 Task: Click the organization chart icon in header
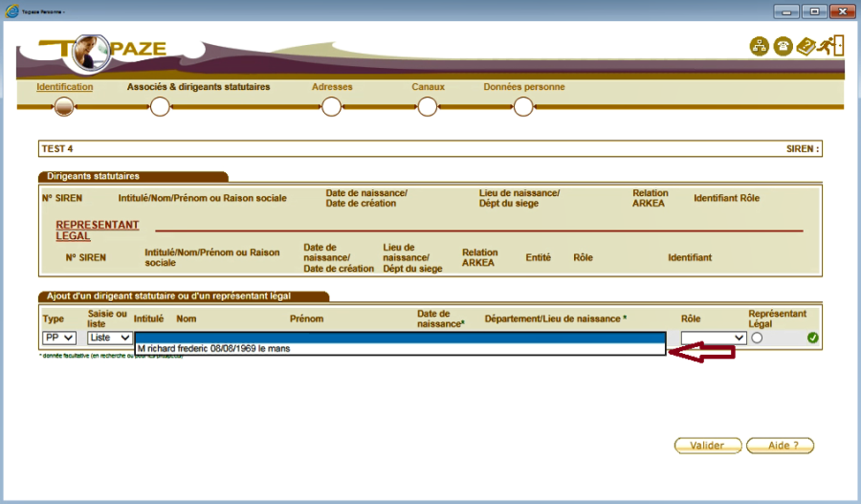tap(760, 47)
